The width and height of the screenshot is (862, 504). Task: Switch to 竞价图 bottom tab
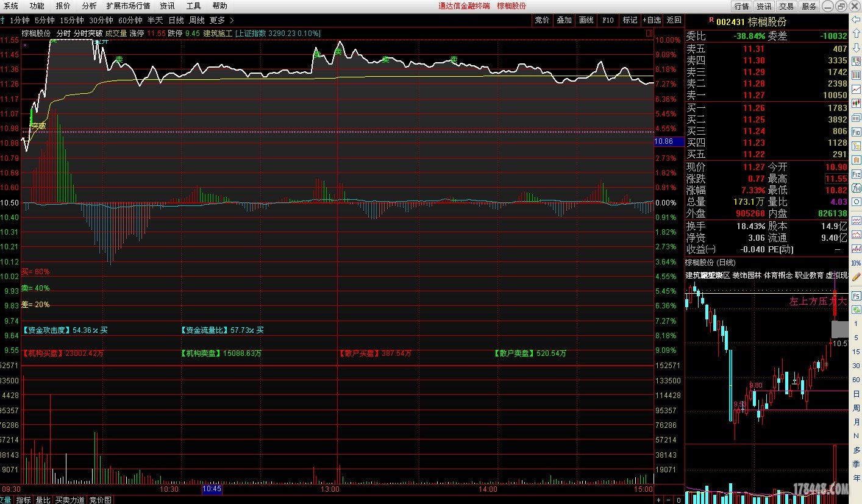[x=100, y=500]
